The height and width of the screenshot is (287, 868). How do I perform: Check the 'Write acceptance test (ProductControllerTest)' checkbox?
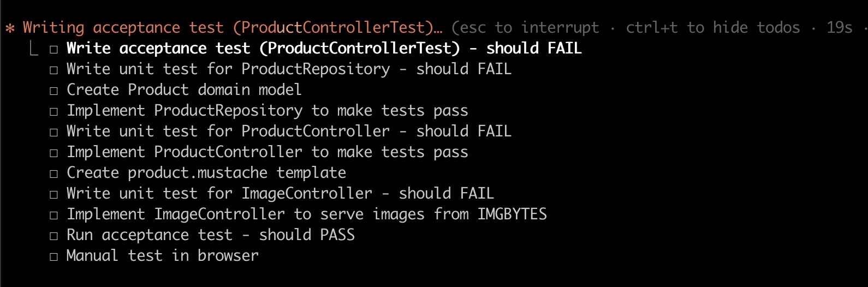pyautogui.click(x=53, y=50)
